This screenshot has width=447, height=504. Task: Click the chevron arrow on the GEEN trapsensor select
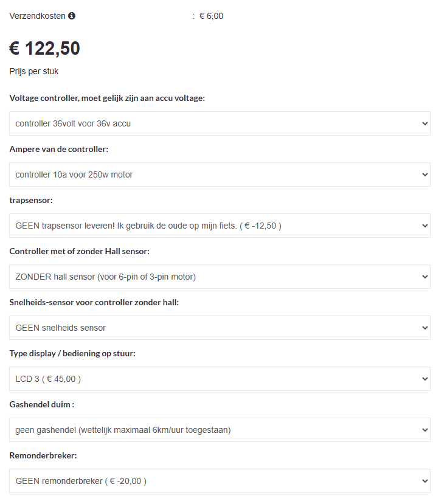point(424,226)
